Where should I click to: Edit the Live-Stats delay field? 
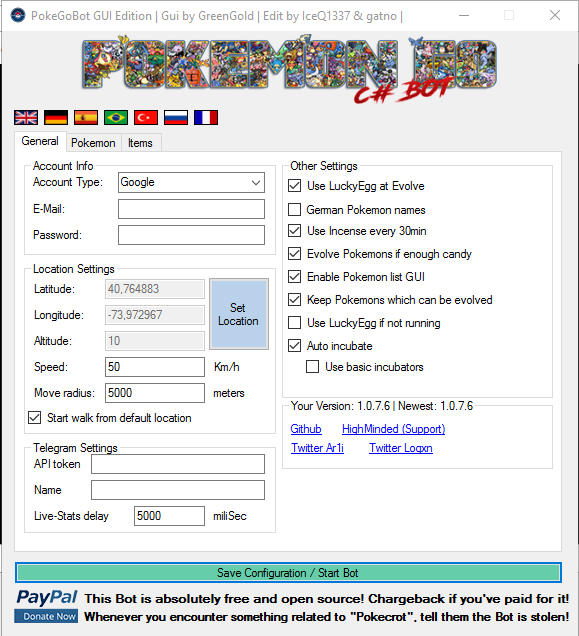coord(169,516)
